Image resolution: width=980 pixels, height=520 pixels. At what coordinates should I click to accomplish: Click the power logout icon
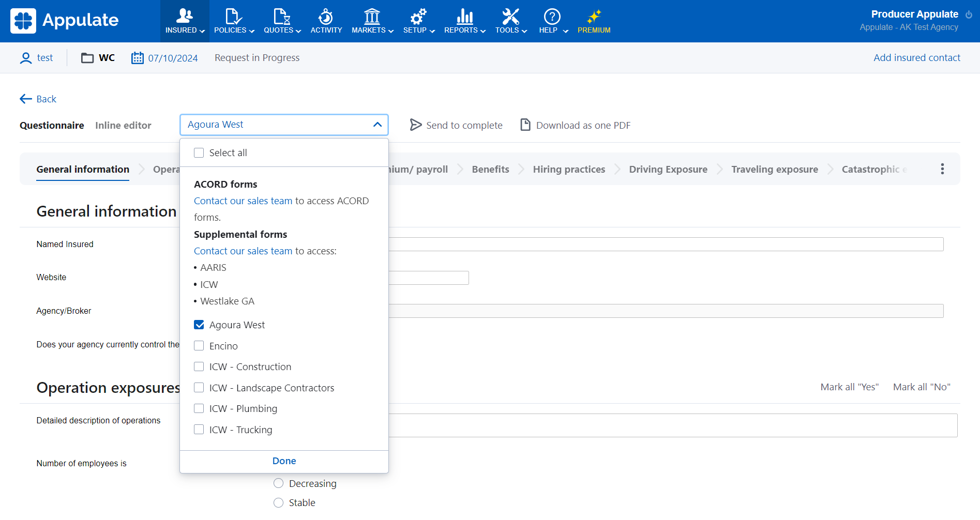969,14
